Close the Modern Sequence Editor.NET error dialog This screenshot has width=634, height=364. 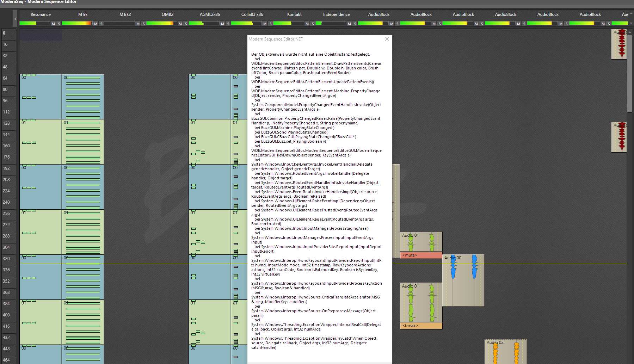(x=387, y=39)
